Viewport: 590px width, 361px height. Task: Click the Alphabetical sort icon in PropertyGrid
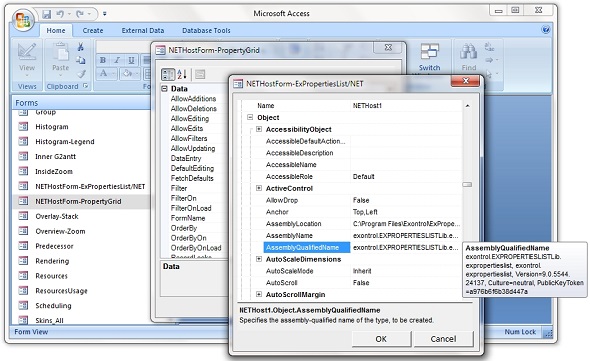tap(182, 74)
